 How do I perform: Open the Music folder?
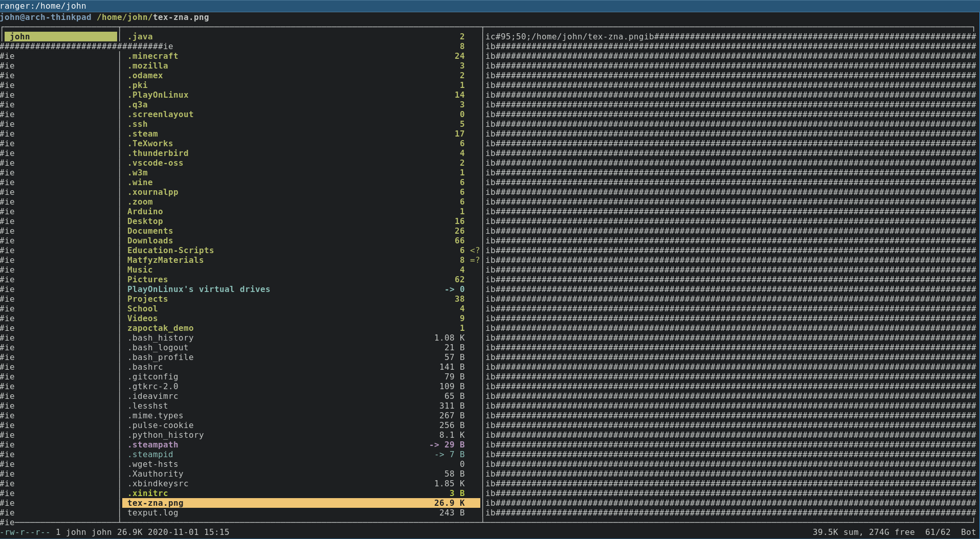pos(301,269)
